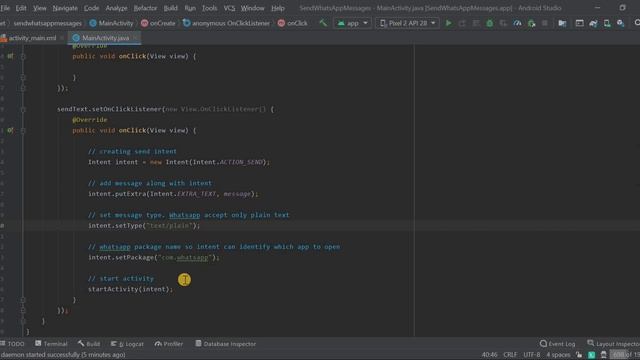Close the activity_main.xml tab
640x360 pixels.
coord(62,38)
